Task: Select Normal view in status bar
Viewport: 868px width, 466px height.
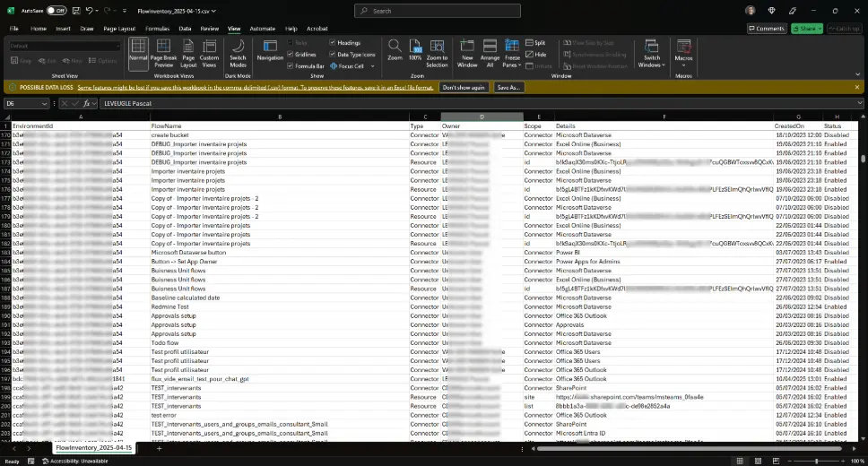Action: pyautogui.click(x=740, y=461)
